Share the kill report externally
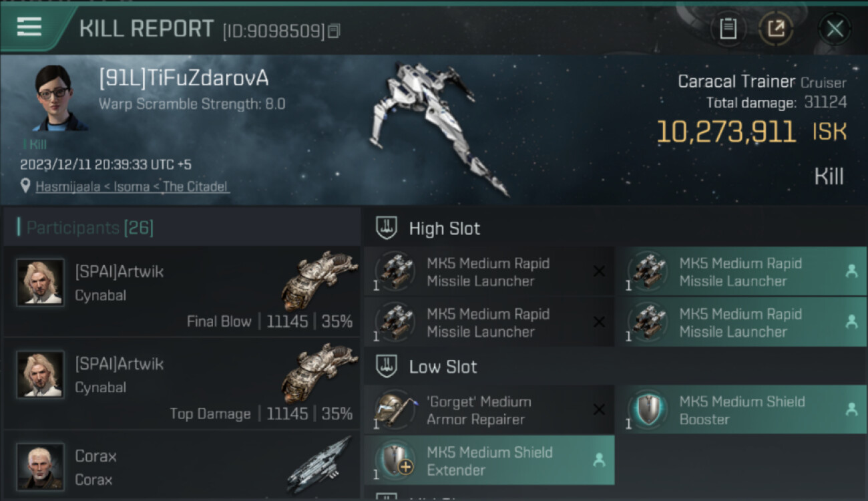Viewport: 868px width, 501px height. pos(776,29)
